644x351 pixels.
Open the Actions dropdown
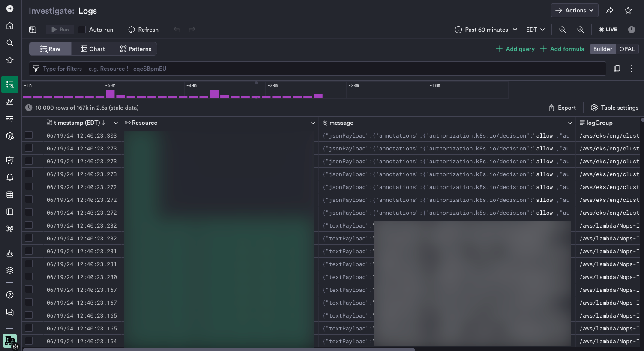point(575,10)
